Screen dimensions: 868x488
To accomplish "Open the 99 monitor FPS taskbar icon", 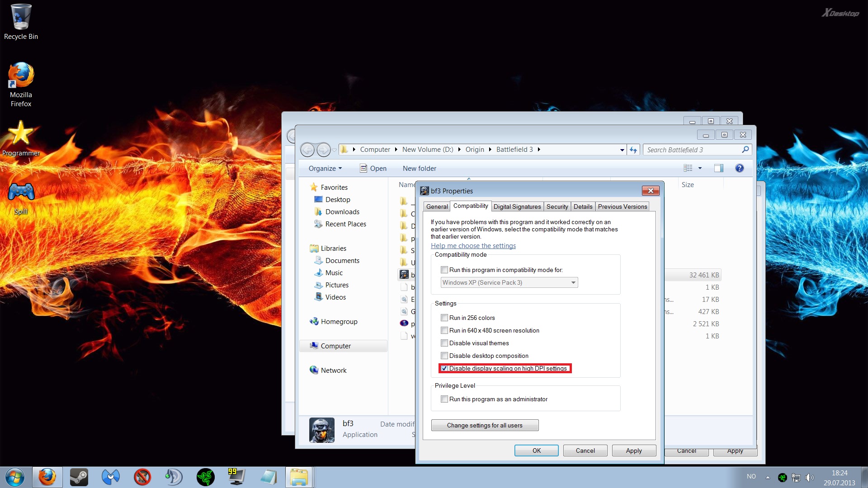I will (236, 477).
